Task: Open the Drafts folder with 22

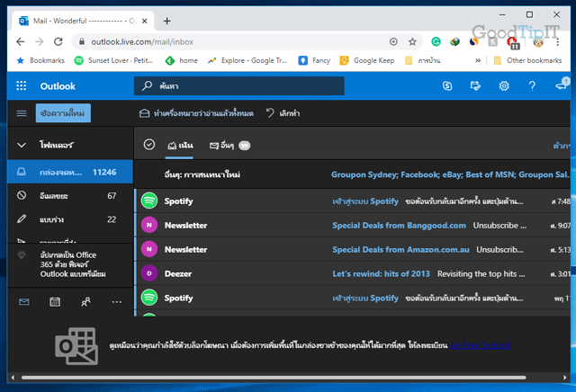Action: (x=70, y=219)
